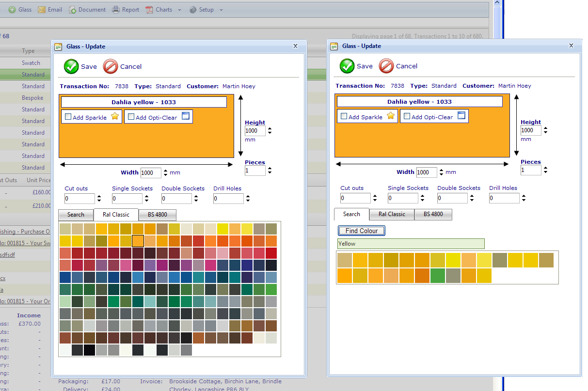Click green Save checkmark in left dialog
This screenshot has height=391, width=588.
[71, 66]
